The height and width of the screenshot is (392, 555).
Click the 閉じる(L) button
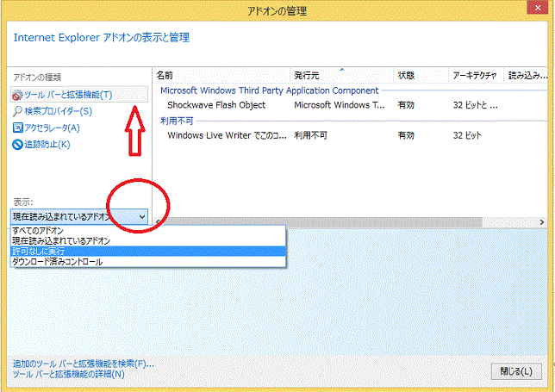pos(516,371)
